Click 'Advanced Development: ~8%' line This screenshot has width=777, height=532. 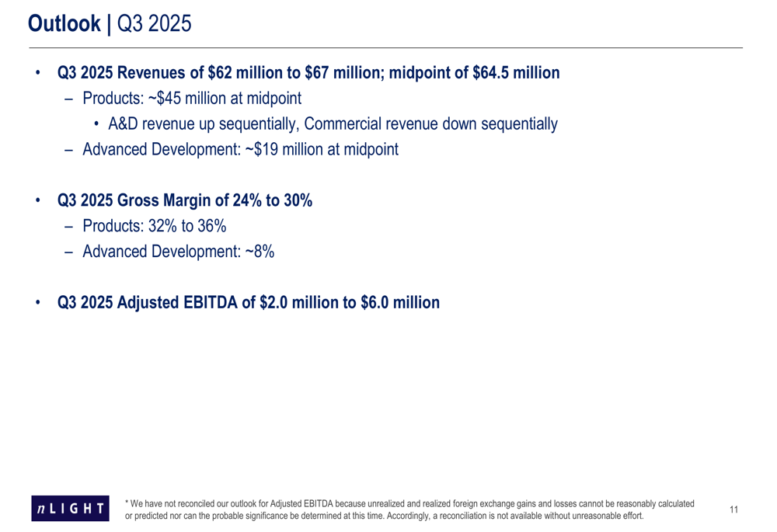[179, 252]
